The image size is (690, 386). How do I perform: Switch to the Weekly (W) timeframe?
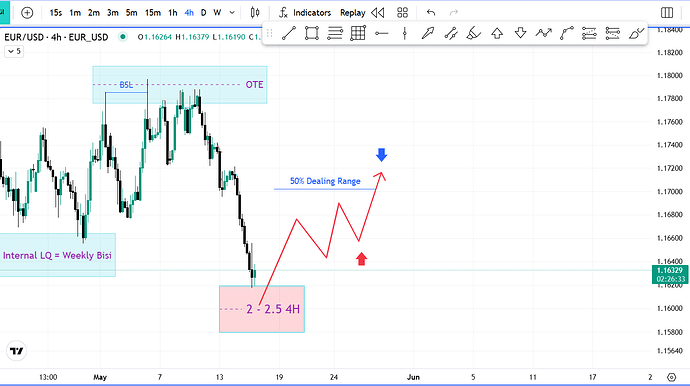tap(217, 13)
